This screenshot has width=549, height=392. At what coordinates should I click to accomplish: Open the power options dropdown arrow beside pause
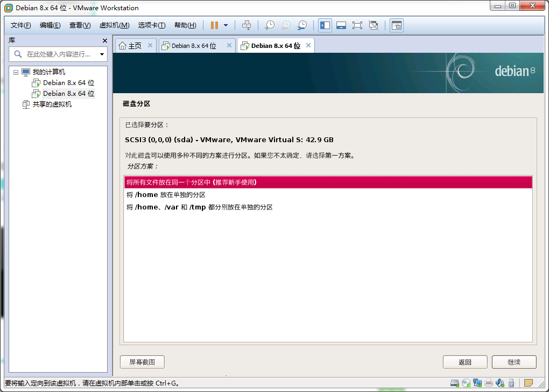pyautogui.click(x=226, y=25)
